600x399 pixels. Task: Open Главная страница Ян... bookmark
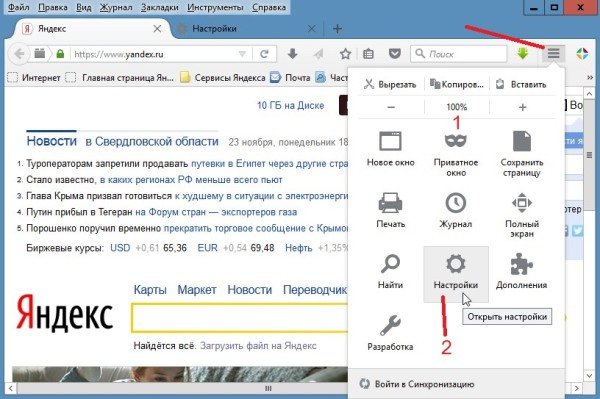(119, 78)
